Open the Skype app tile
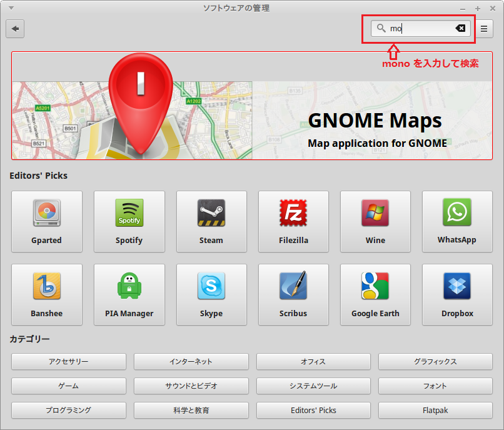 coord(211,295)
